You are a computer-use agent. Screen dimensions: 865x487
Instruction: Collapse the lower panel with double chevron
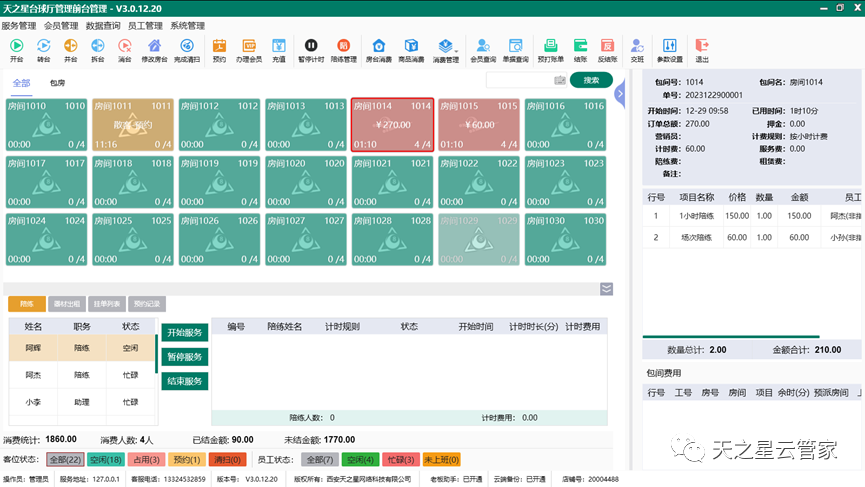[x=606, y=289]
